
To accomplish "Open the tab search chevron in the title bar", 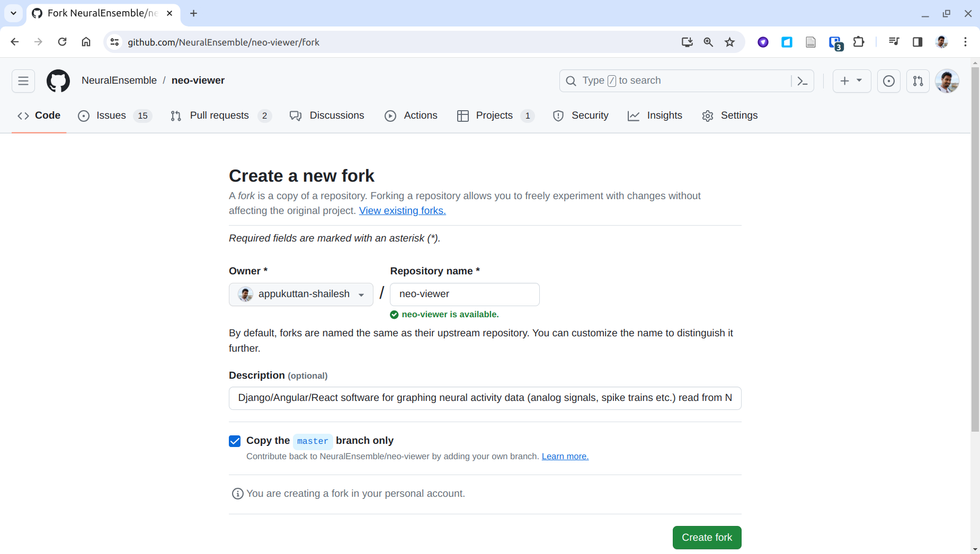I will [x=13, y=13].
